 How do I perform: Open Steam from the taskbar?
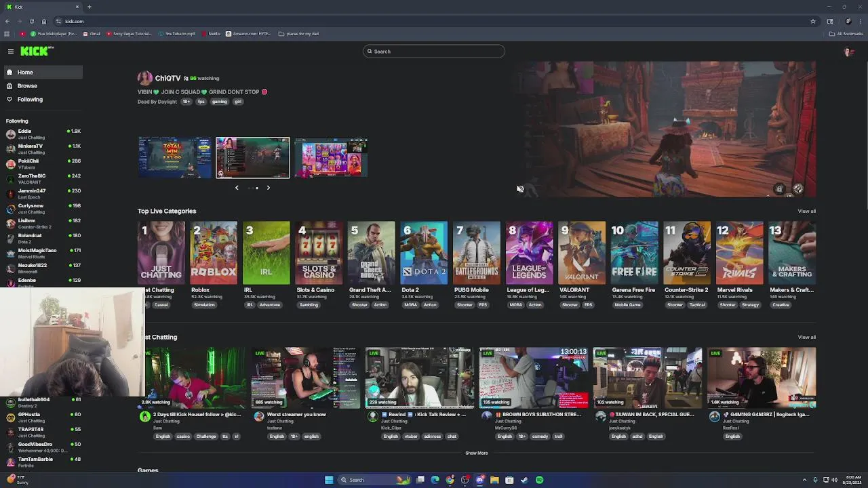click(524, 480)
